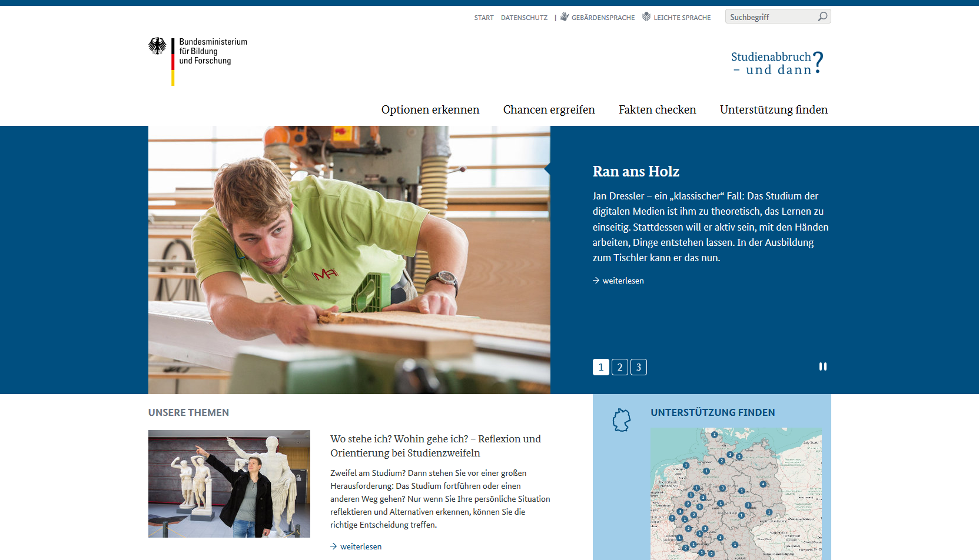This screenshot has height=560, width=979.
Task: Show slide 2 of the carousel
Action: [x=620, y=367]
